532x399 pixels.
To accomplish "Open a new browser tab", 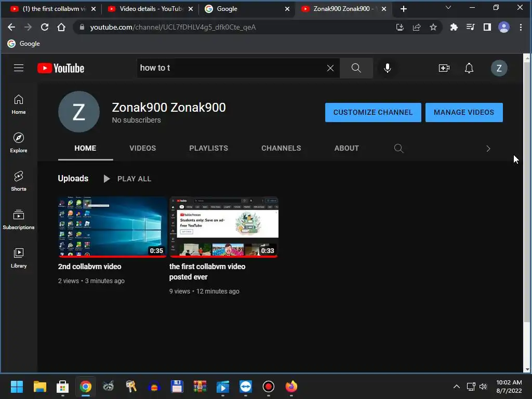I will (x=403, y=9).
